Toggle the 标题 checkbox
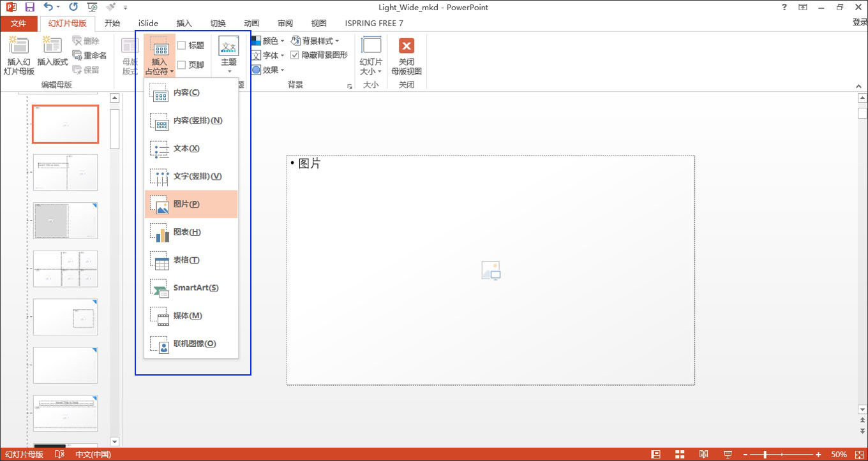 (x=182, y=45)
